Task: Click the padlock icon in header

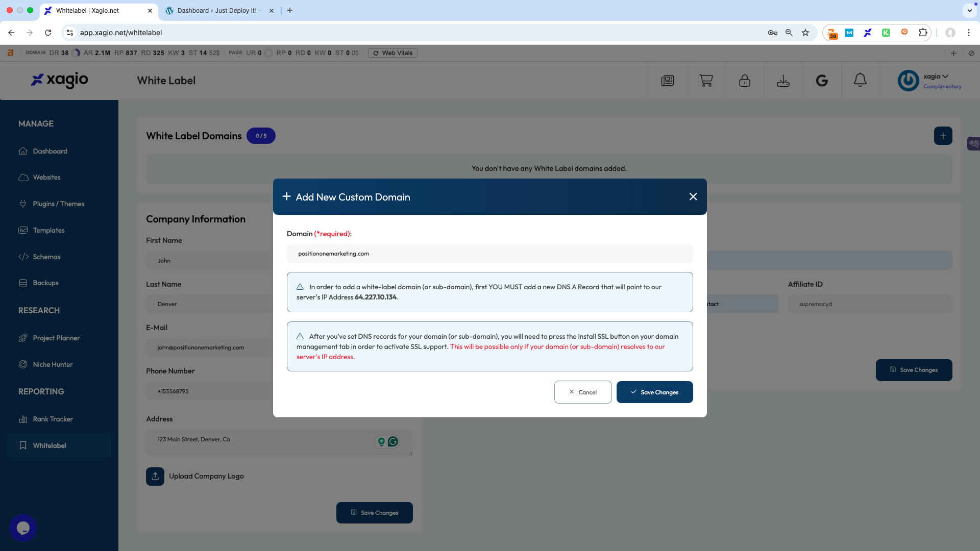Action: point(745,81)
